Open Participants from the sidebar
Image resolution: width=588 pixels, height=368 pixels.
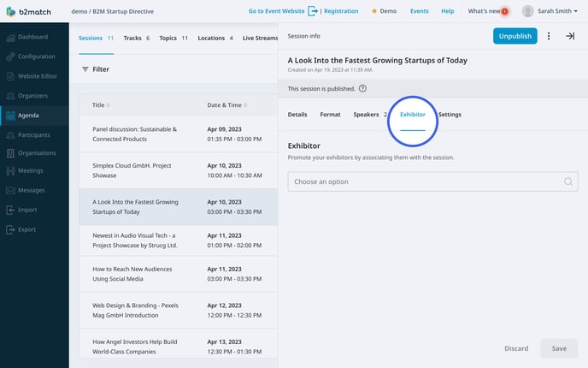(x=33, y=135)
